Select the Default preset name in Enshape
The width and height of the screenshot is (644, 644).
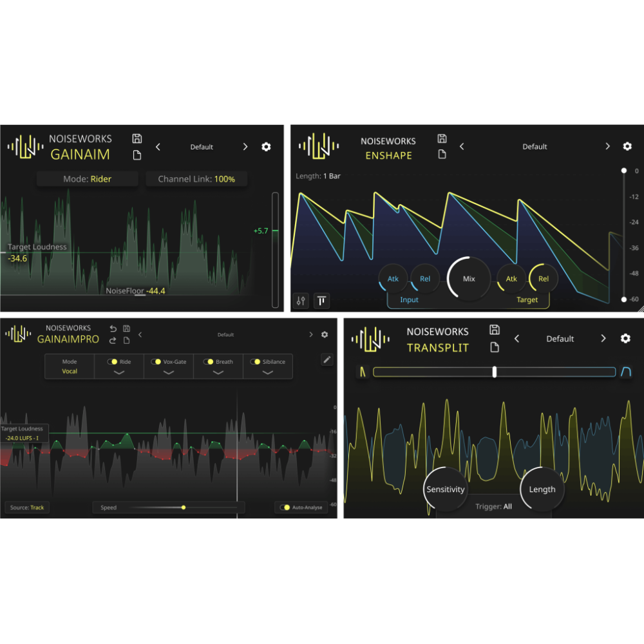click(x=535, y=146)
